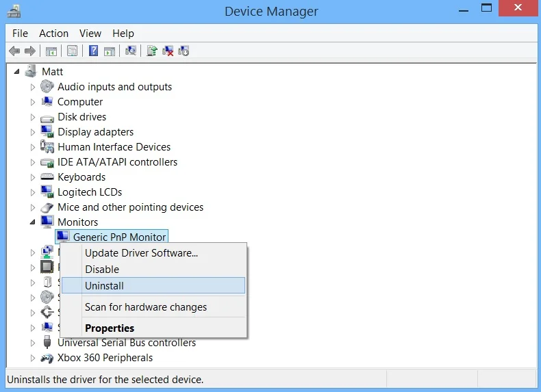Select the IDE ATA/ATAPI controllers label

(117, 162)
